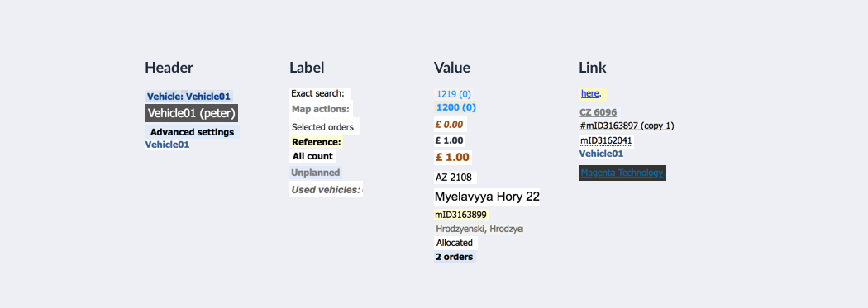The image size is (868, 308).
Task: Click the 'AZ 2108' value
Action: pos(454,178)
